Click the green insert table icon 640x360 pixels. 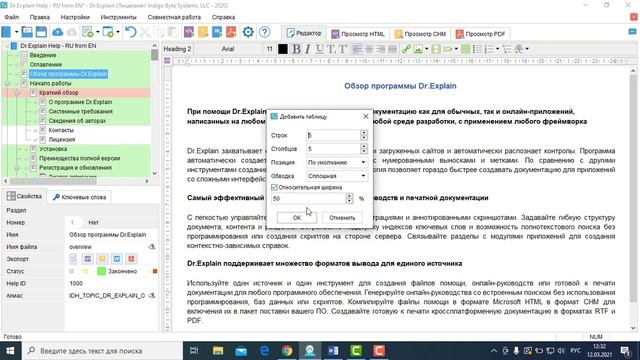click(x=465, y=49)
